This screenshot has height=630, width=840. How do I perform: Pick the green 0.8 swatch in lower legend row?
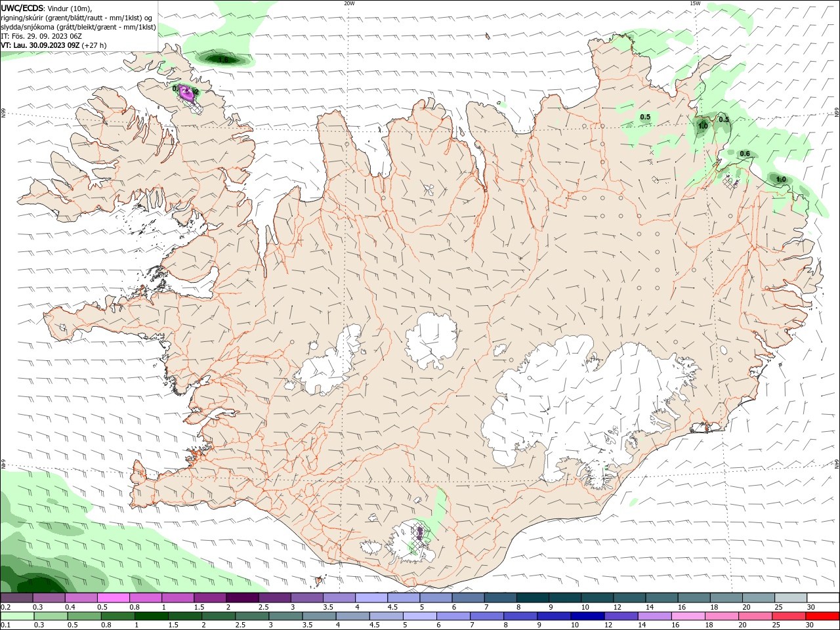tap(117, 616)
